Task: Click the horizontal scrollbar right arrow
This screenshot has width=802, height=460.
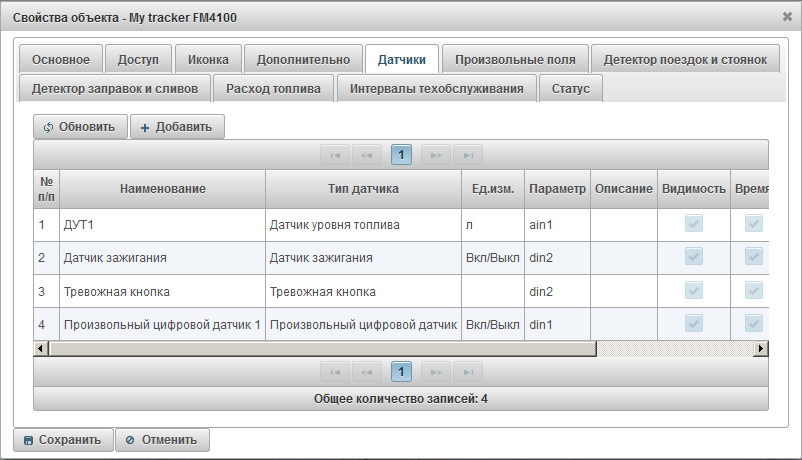Action: 761,348
